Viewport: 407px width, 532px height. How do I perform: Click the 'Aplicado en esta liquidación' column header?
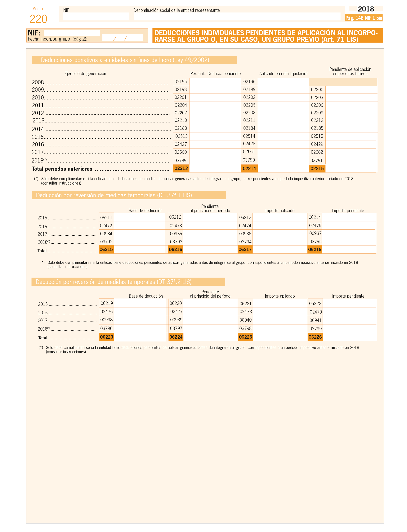pos(284,73)
